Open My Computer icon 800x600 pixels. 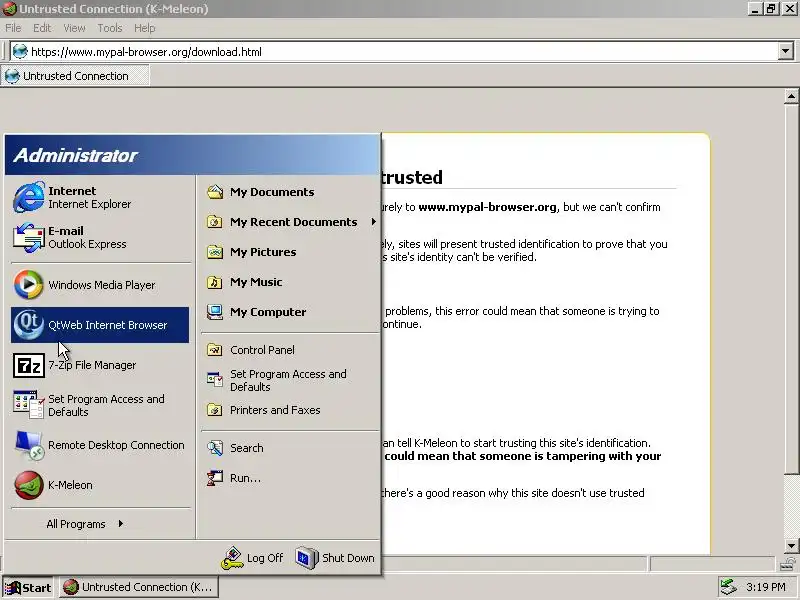(215, 312)
